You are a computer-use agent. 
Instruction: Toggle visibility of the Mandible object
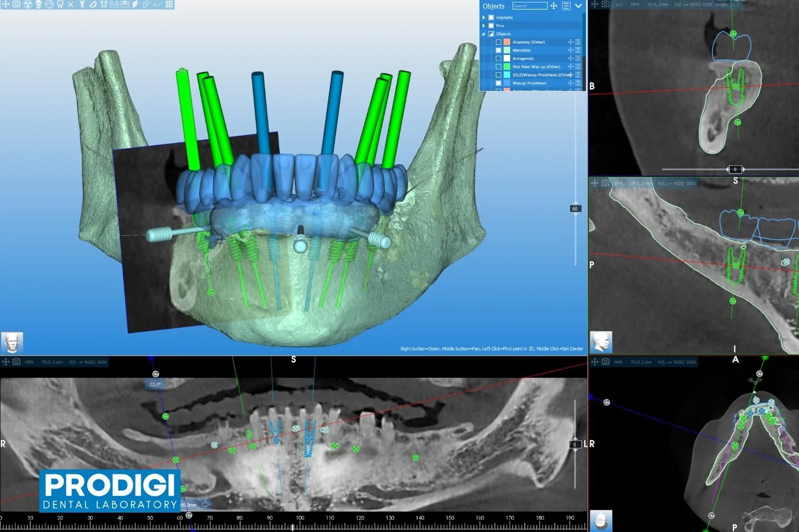coord(499,50)
